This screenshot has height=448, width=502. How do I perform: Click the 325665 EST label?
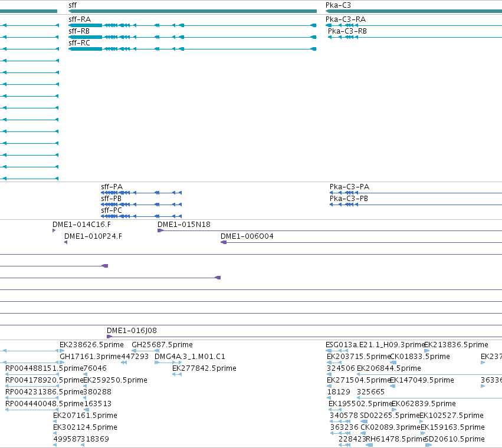(x=370, y=392)
